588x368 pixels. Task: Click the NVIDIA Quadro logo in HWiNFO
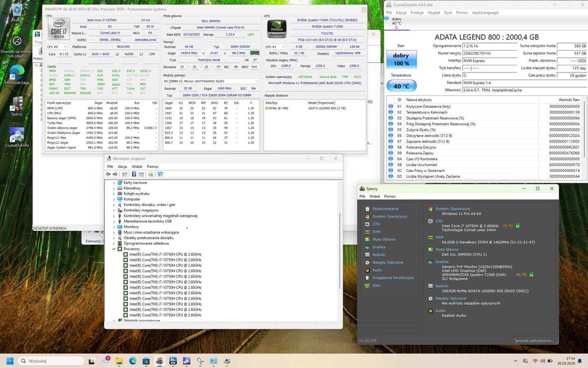pos(277,29)
